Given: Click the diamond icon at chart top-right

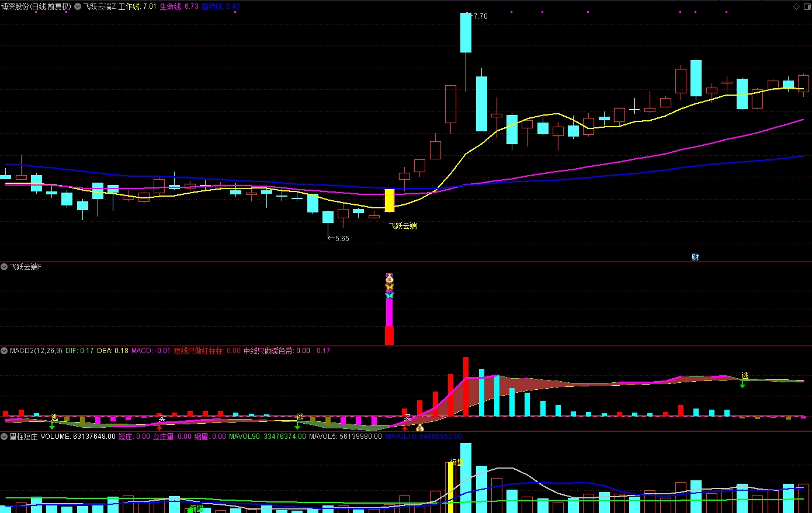Looking at the screenshot, I should click(x=796, y=6).
